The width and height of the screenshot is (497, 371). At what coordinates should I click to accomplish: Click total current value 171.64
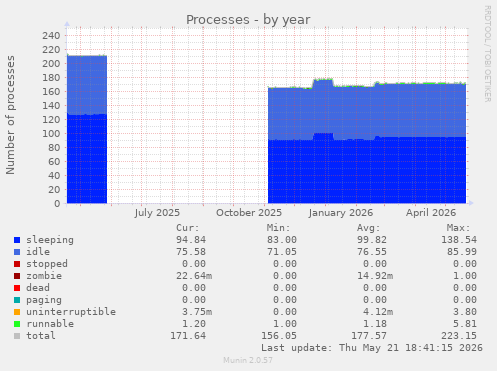click(188, 336)
